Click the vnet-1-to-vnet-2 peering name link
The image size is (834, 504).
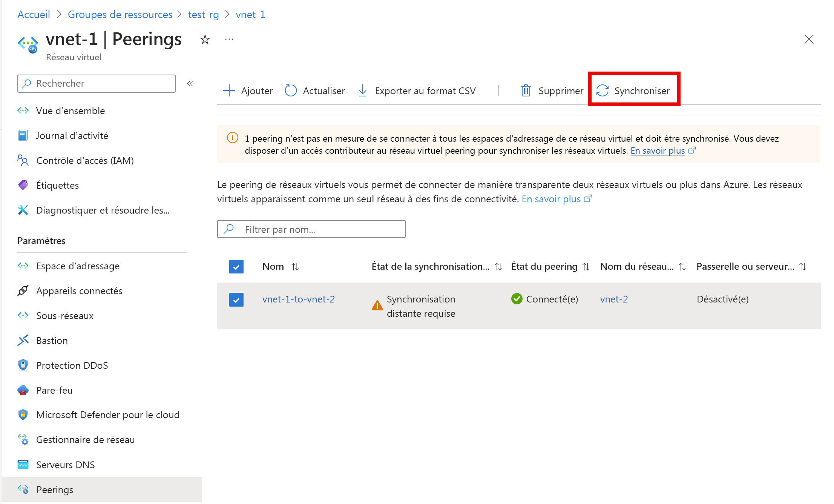tap(298, 299)
